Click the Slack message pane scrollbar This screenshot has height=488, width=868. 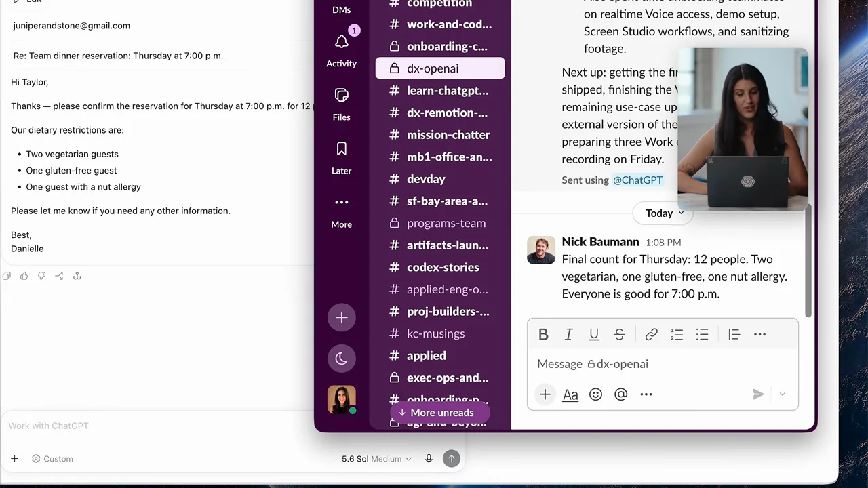808,261
